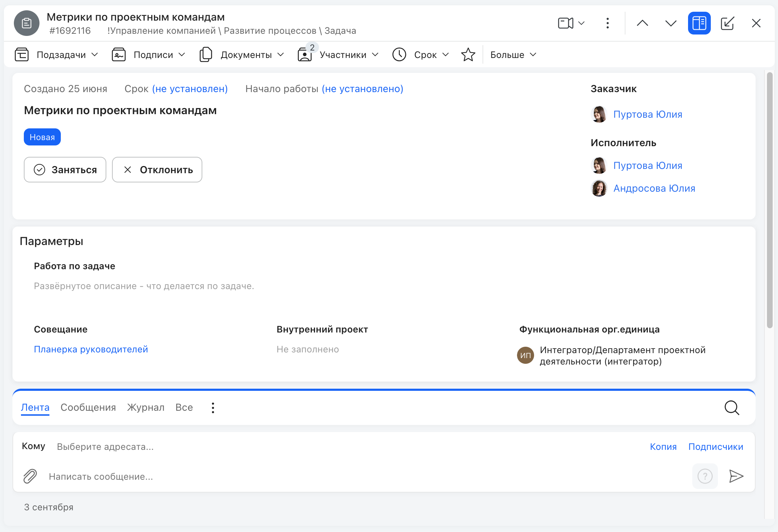Open the feed tabs three-dot menu
Screen dimensions: 778x532
pyautogui.click(x=213, y=408)
